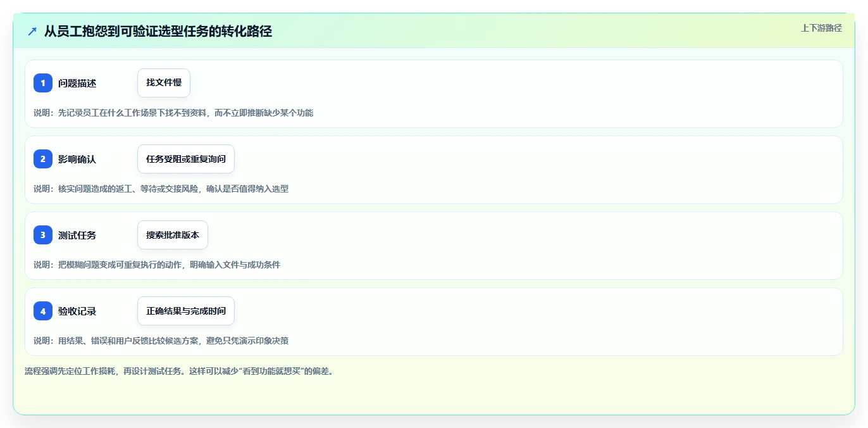
Task: Click the 验收记录 step label
Action: point(77,311)
